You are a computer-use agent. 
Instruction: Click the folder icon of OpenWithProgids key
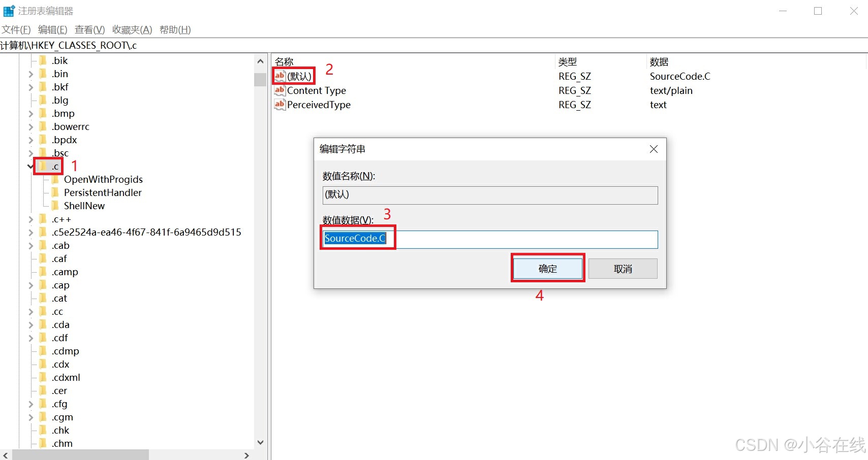[x=55, y=179]
